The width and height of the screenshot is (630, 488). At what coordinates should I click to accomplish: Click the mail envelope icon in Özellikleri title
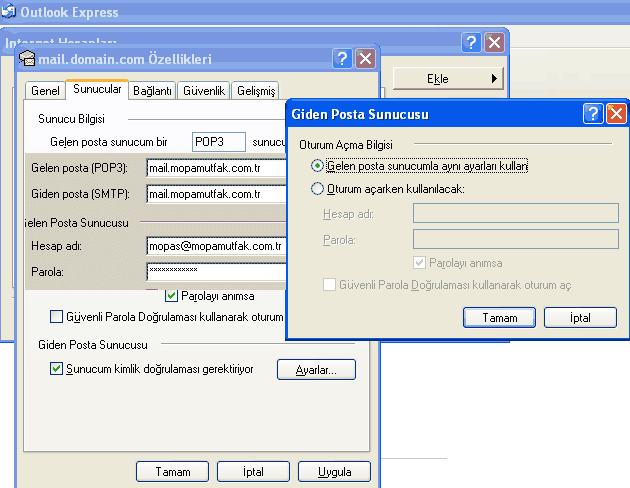[27, 59]
